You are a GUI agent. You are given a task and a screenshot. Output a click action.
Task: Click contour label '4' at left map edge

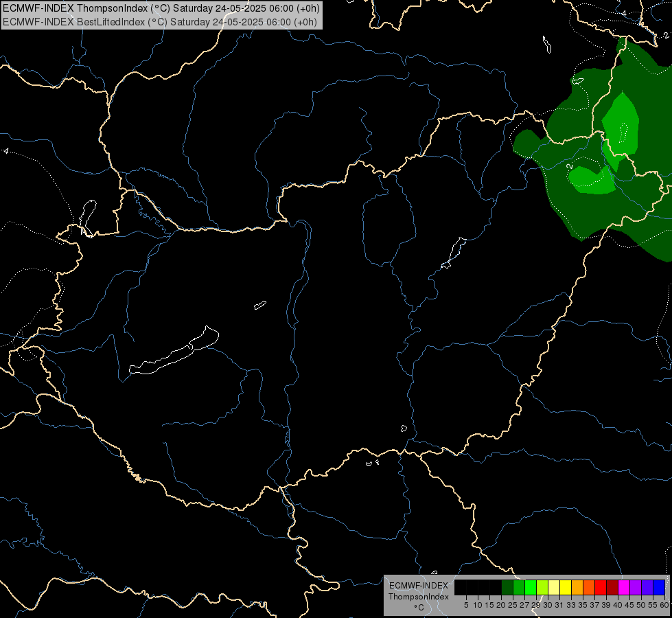click(5, 151)
